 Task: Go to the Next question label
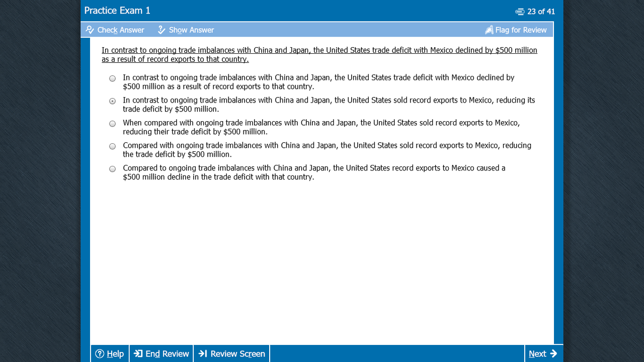tap(537, 354)
